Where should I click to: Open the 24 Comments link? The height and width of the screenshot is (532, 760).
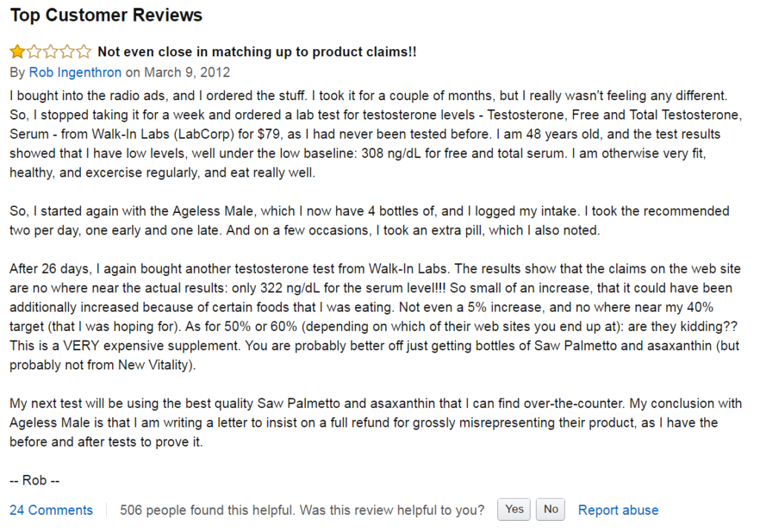pos(50,510)
